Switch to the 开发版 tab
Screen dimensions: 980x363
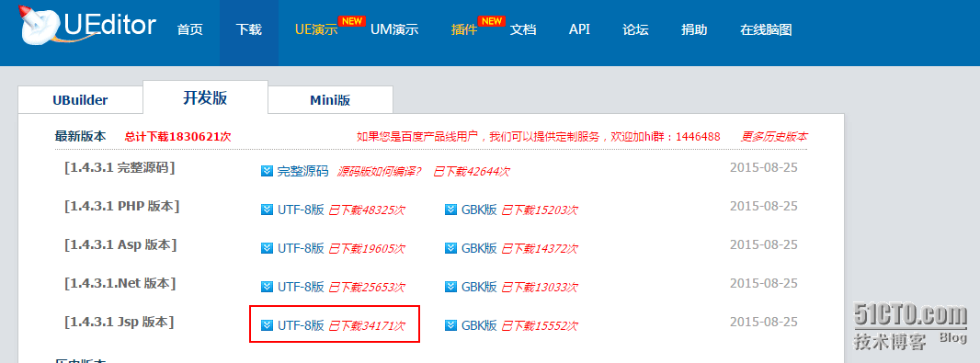(205, 97)
